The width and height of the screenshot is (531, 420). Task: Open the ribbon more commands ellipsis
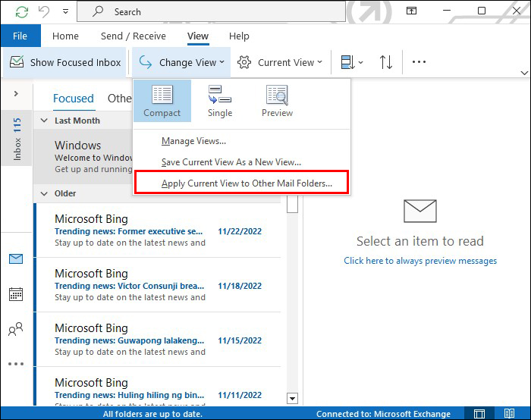(x=419, y=62)
